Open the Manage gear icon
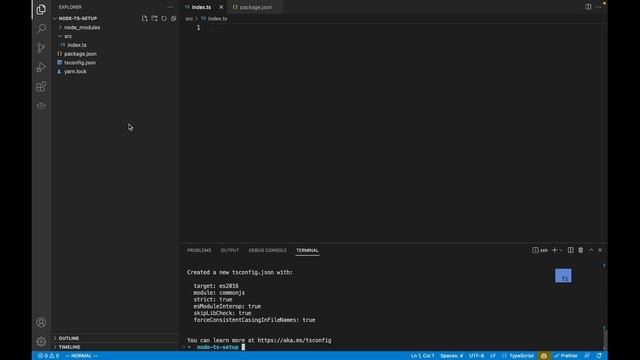Image resolution: width=640 pixels, height=360 pixels. point(41,341)
